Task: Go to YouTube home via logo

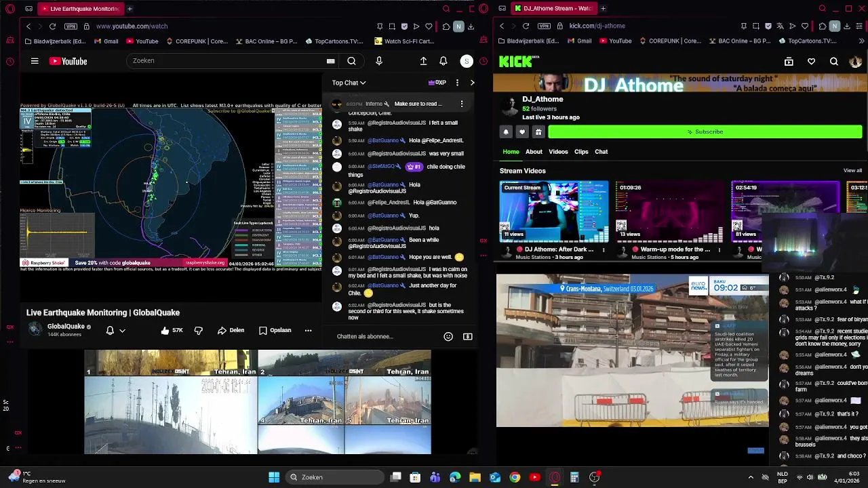Action: [68, 61]
